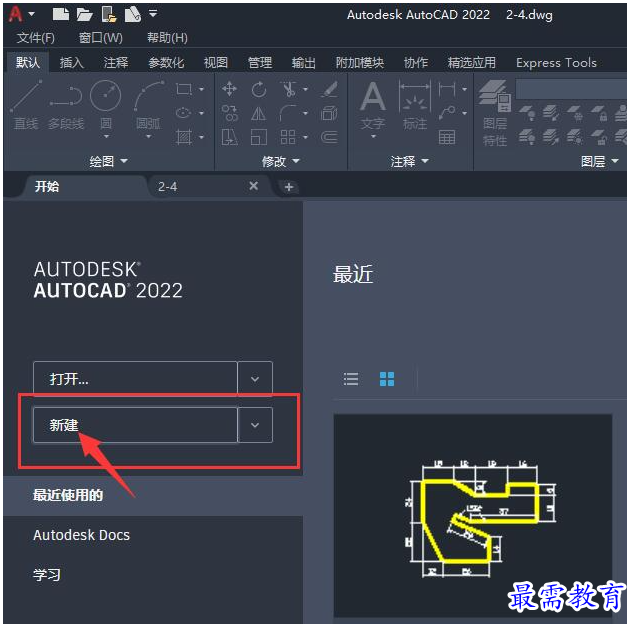Switch recent files to grid view
Image resolution: width=632 pixels, height=628 pixels.
387,379
